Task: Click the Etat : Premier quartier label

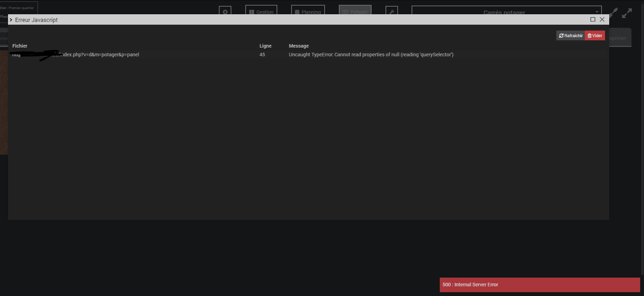Action: point(17,8)
